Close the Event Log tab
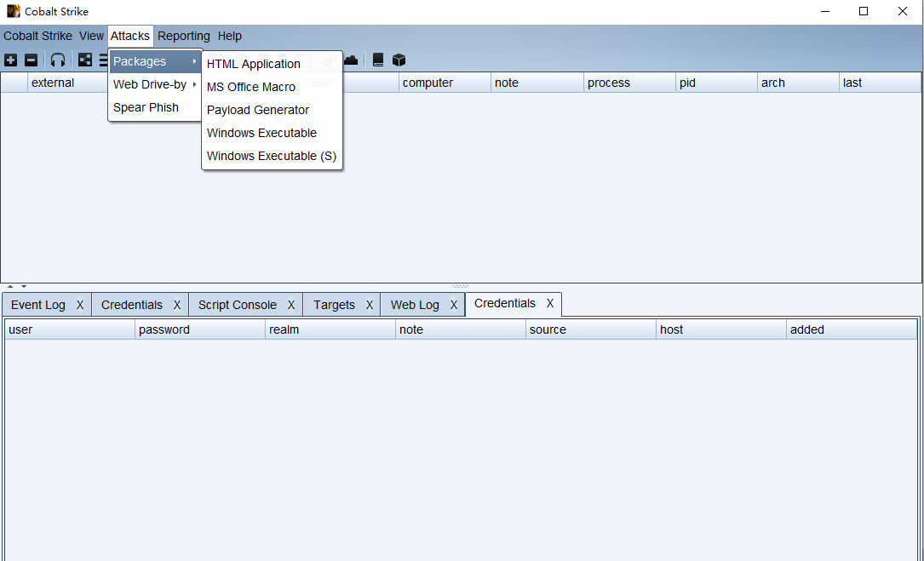 click(x=80, y=305)
